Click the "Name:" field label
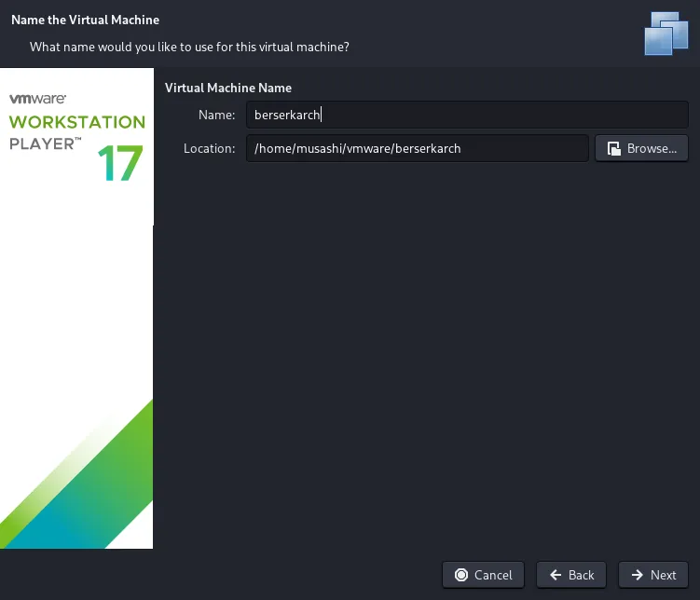700x600 pixels. coord(216,115)
